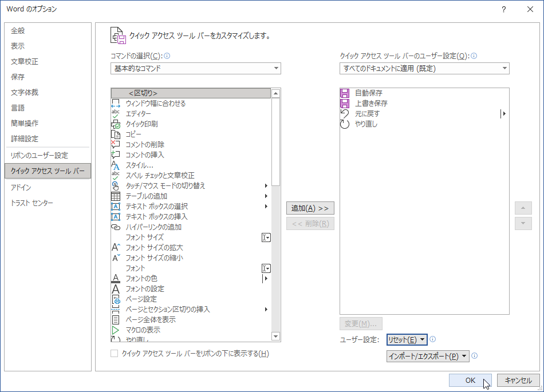The width and height of the screenshot is (544, 392).
Task: Click the スペル チェックと文章校正 icon
Action: click(x=116, y=175)
